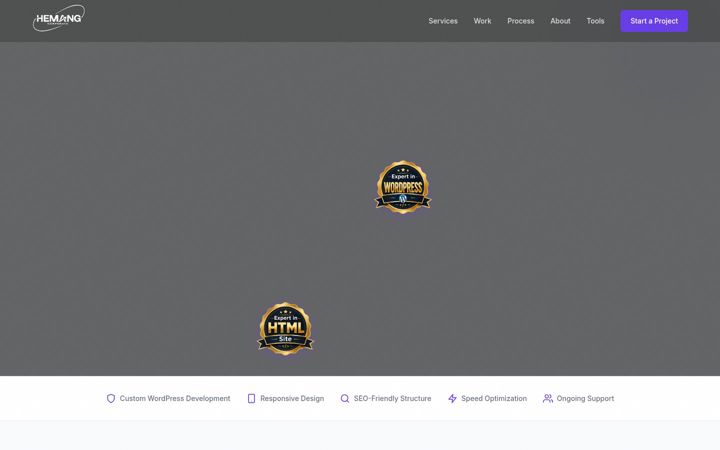This screenshot has height=450, width=720.
Task: Click the shield icon beside Custom WordPress Development
Action: point(111,399)
